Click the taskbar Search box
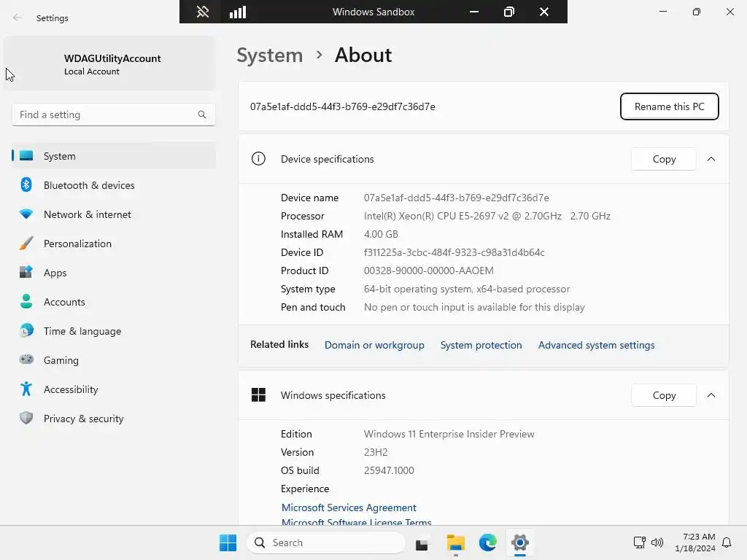Screen dimensions: 747x560 coord(326,542)
